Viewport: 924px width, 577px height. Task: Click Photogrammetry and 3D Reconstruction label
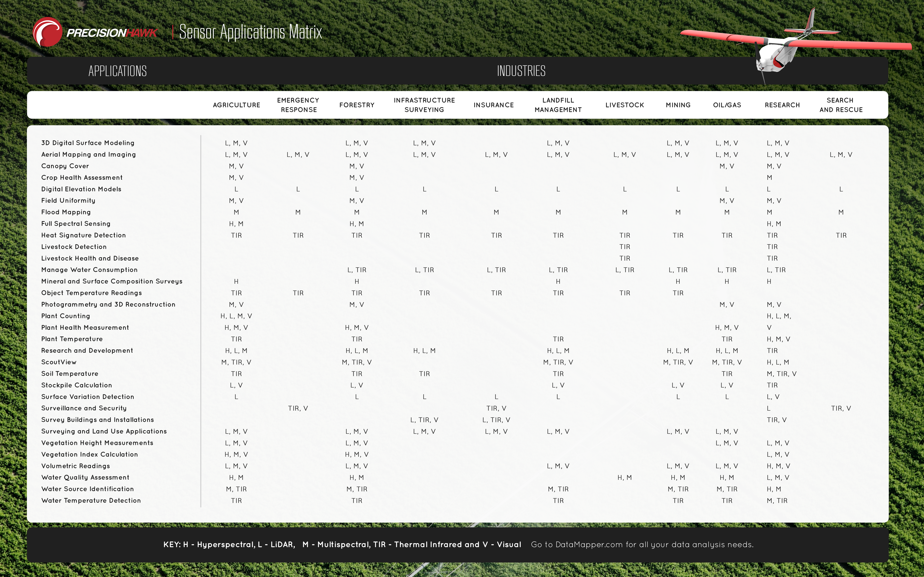[108, 305]
